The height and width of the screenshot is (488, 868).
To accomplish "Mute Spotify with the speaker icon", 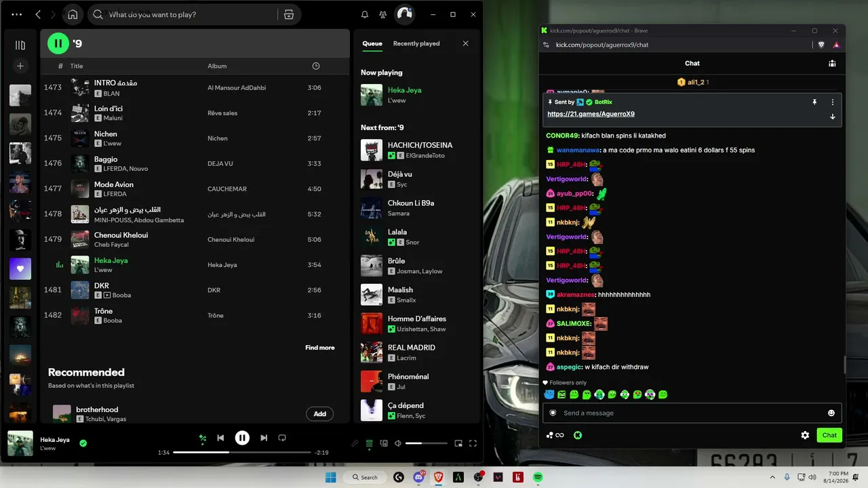I will tap(398, 443).
